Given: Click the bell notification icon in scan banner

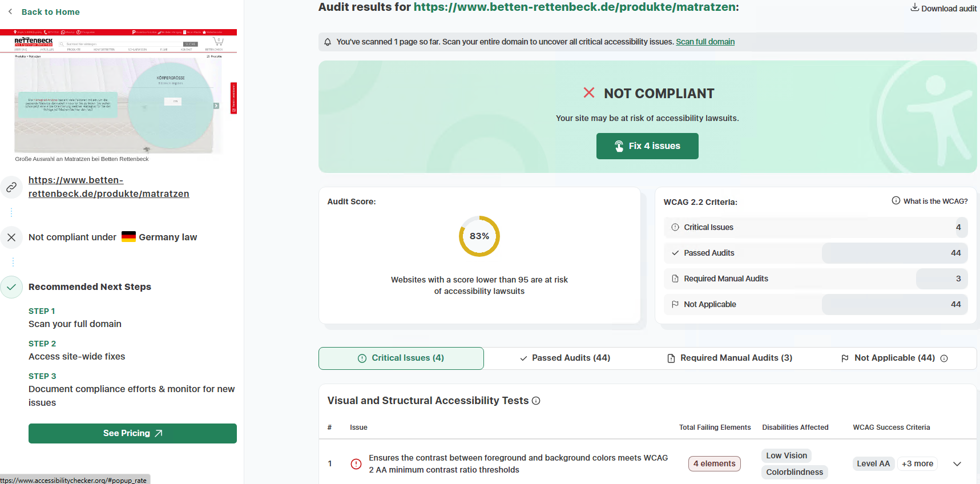Looking at the screenshot, I should point(328,42).
